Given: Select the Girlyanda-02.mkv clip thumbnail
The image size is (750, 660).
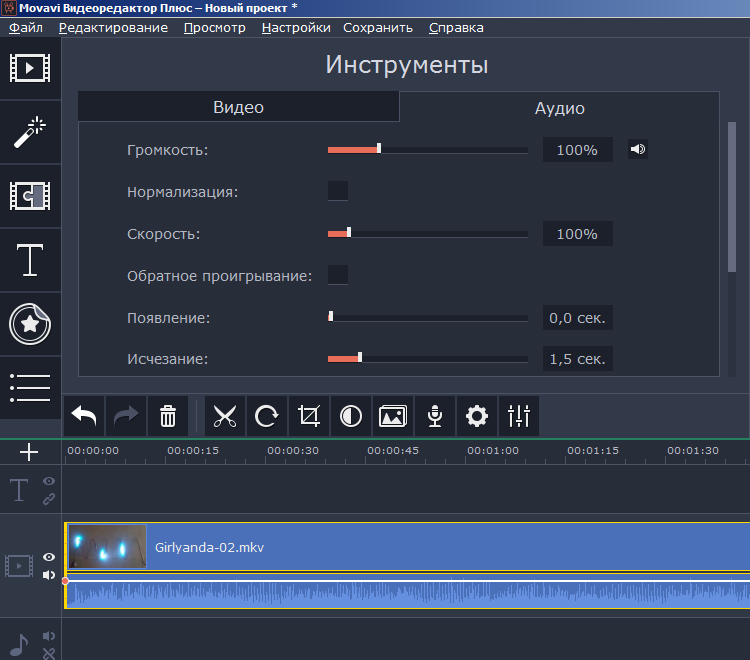Looking at the screenshot, I should (107, 547).
